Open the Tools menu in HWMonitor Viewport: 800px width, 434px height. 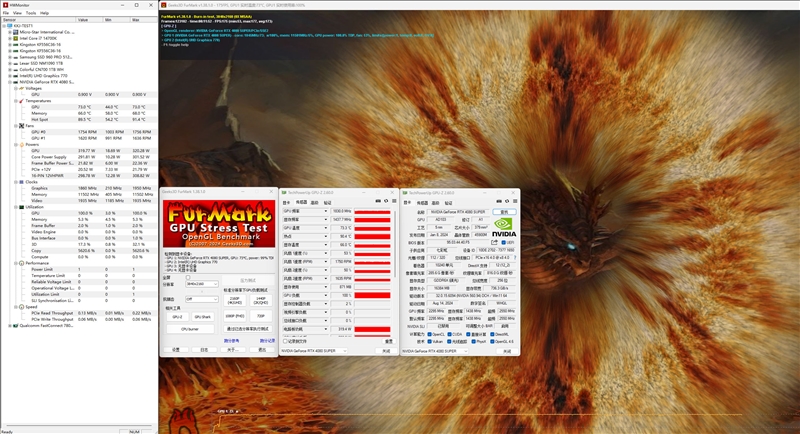31,13
